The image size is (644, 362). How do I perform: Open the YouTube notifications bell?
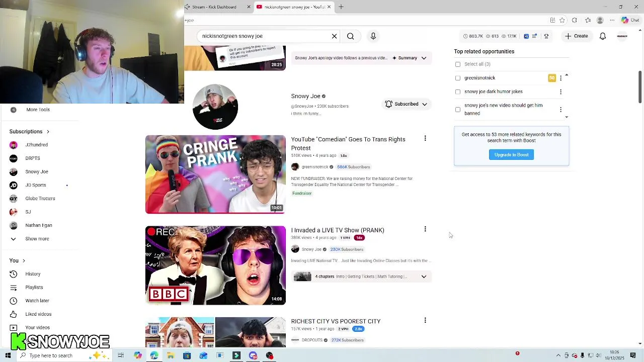click(603, 36)
